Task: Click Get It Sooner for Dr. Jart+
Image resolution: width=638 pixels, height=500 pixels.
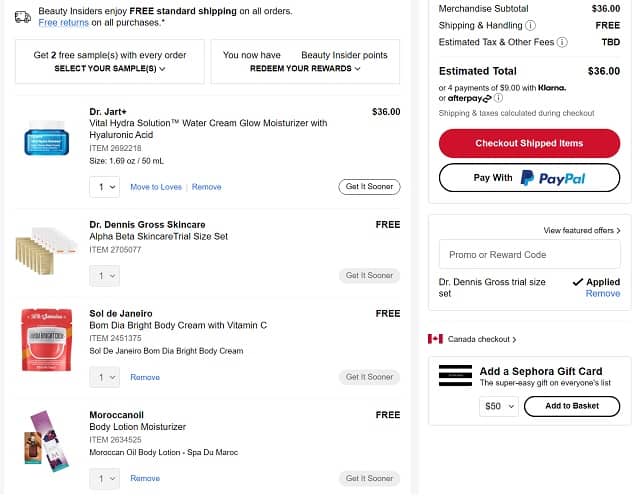Action: 369,187
